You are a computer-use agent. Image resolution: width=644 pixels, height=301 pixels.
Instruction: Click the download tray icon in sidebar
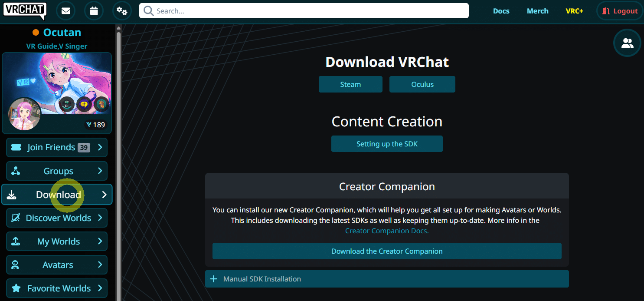point(12,195)
